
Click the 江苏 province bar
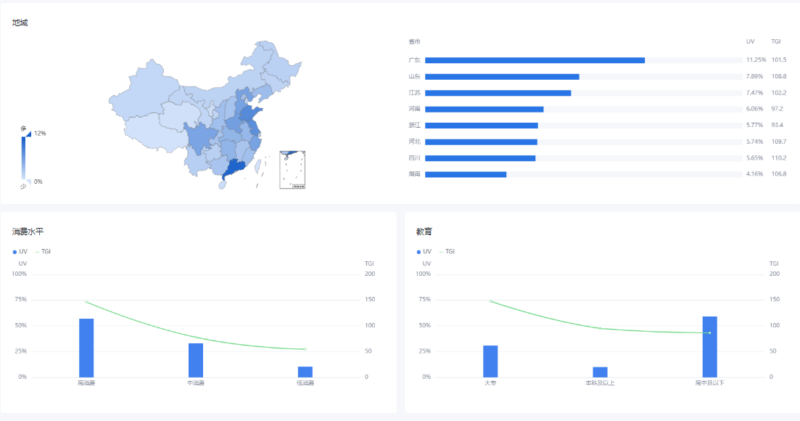click(498, 93)
